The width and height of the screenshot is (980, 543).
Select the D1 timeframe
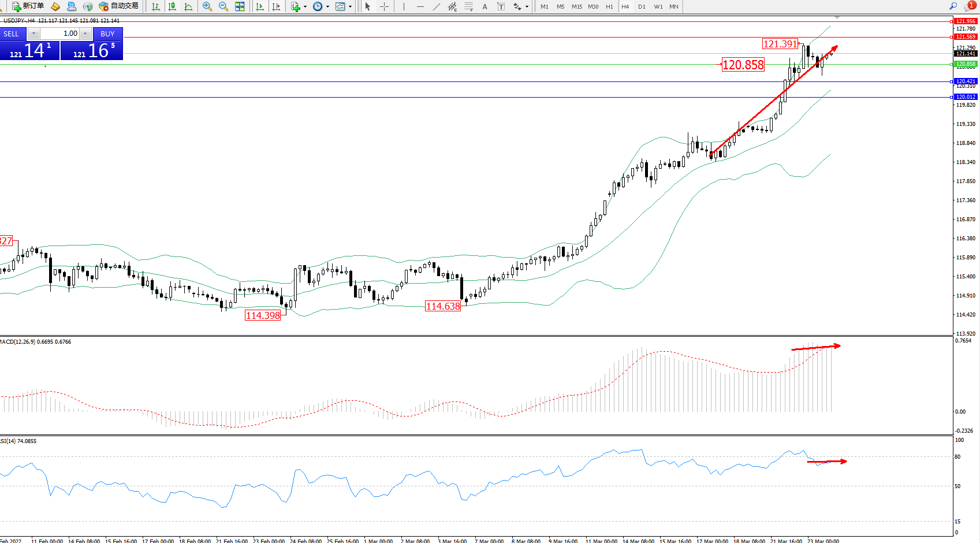[x=642, y=7]
